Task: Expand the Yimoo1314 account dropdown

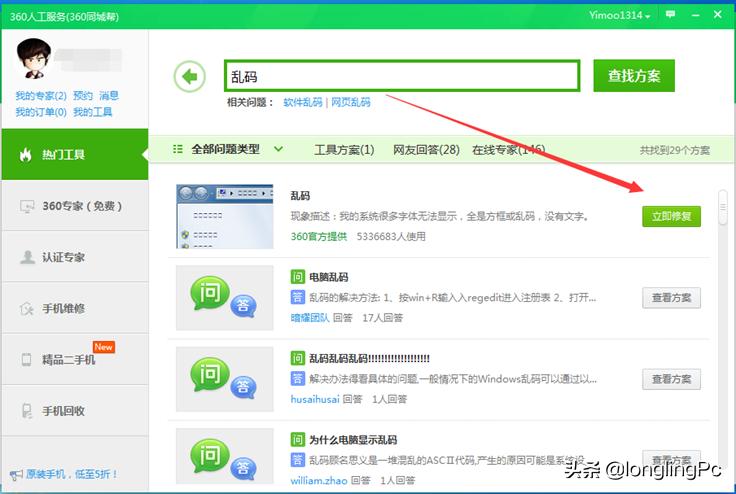Action: coord(620,15)
